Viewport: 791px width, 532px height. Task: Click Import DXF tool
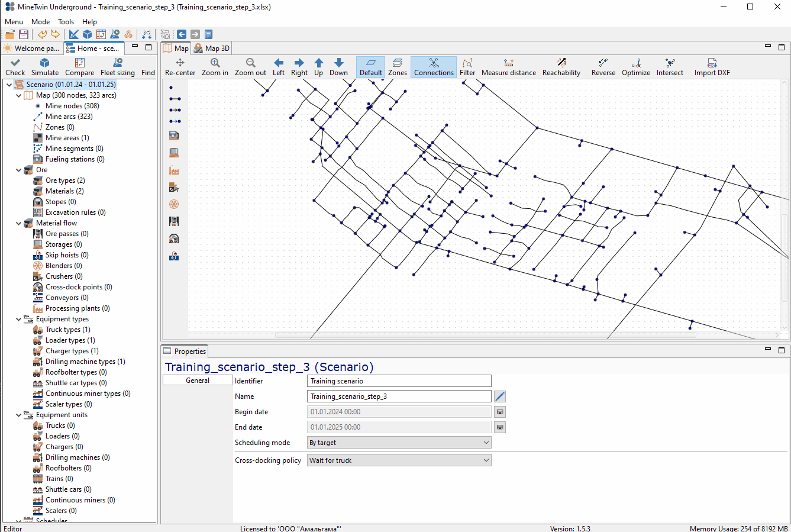point(712,67)
